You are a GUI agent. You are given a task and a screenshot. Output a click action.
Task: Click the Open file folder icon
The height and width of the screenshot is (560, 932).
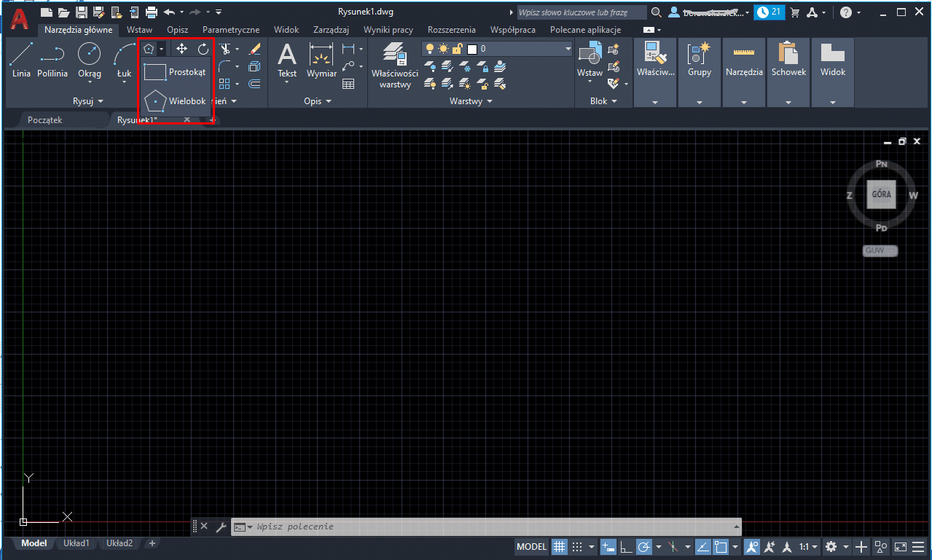coord(64,12)
